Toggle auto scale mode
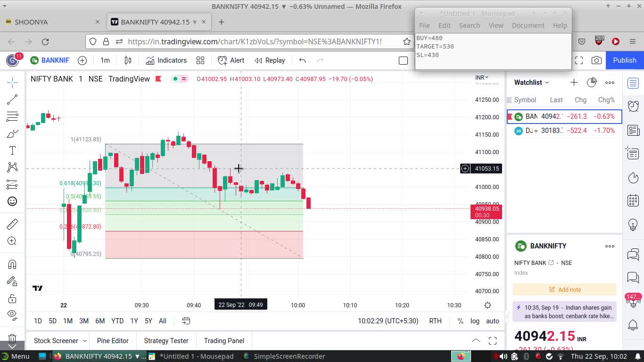 click(493, 321)
